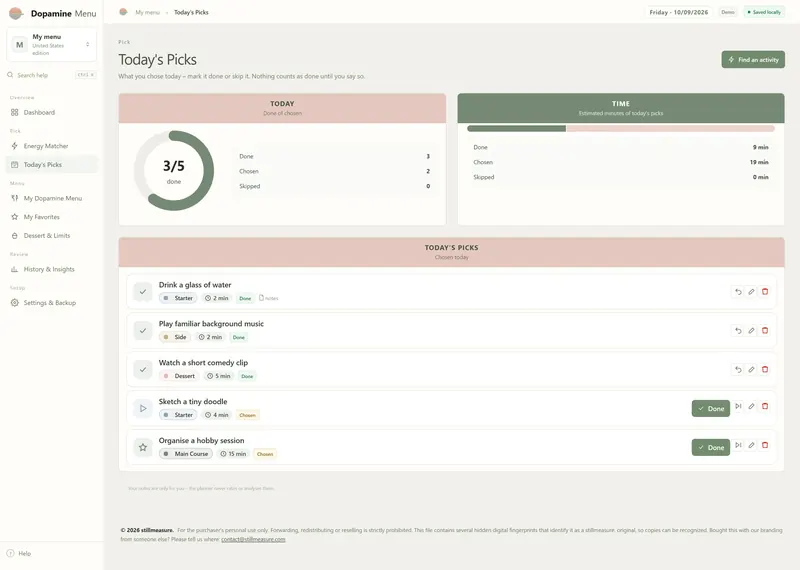This screenshot has width=800, height=570.
Task: Click the green Time progress bar
Action: [x=516, y=129]
